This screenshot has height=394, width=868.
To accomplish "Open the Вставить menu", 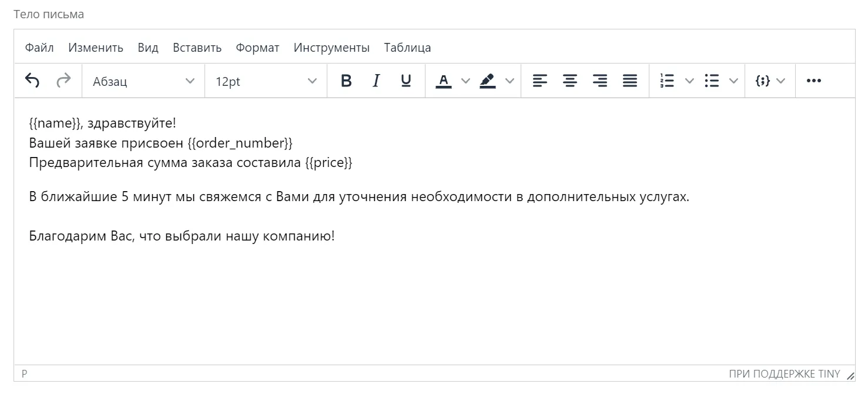I will (197, 48).
